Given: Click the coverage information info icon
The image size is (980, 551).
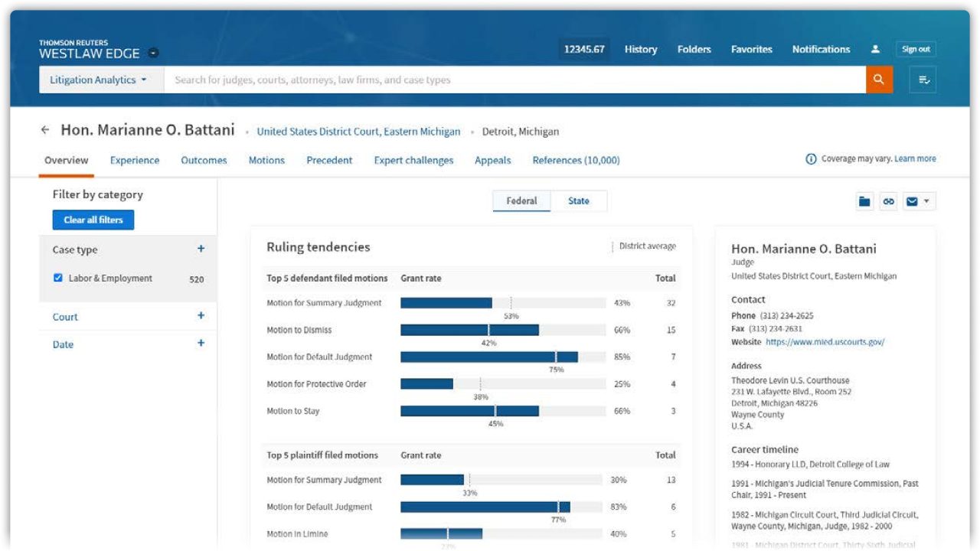Looking at the screenshot, I should click(x=811, y=158).
